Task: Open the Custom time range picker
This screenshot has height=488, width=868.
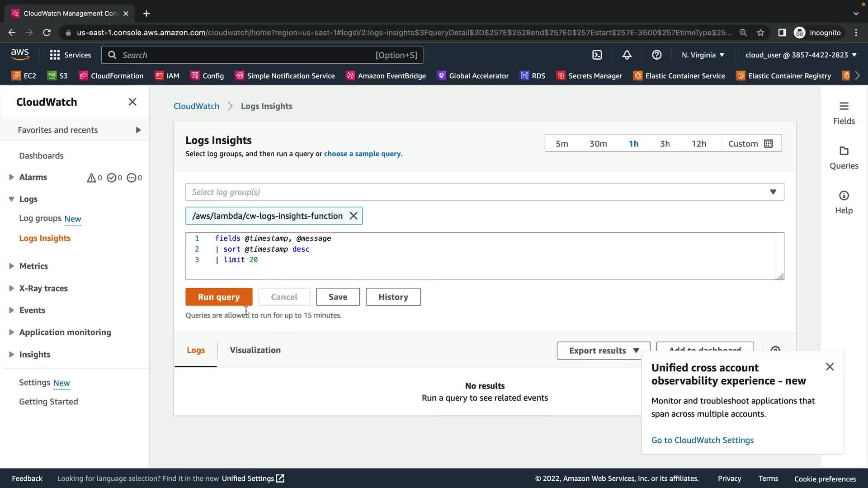Action: 750,144
